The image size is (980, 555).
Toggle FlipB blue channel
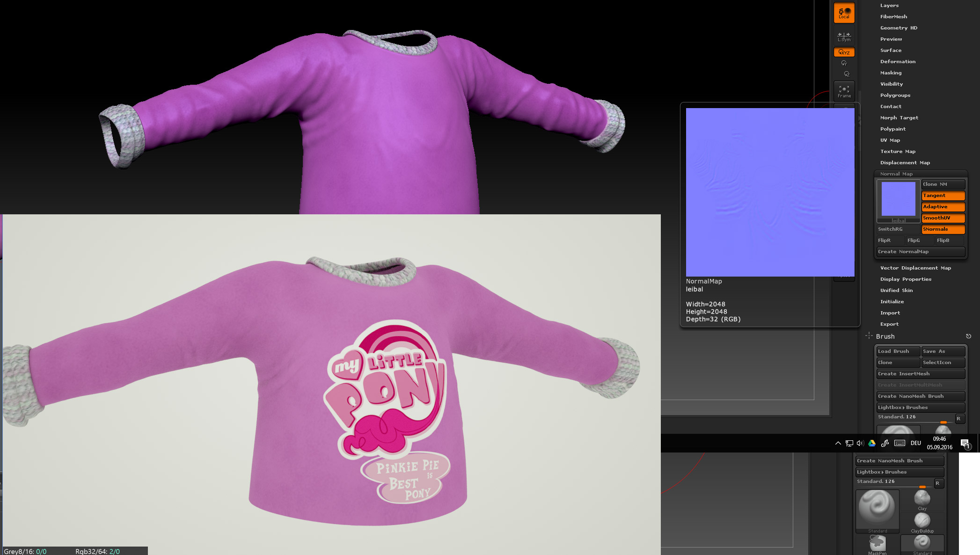pos(950,241)
